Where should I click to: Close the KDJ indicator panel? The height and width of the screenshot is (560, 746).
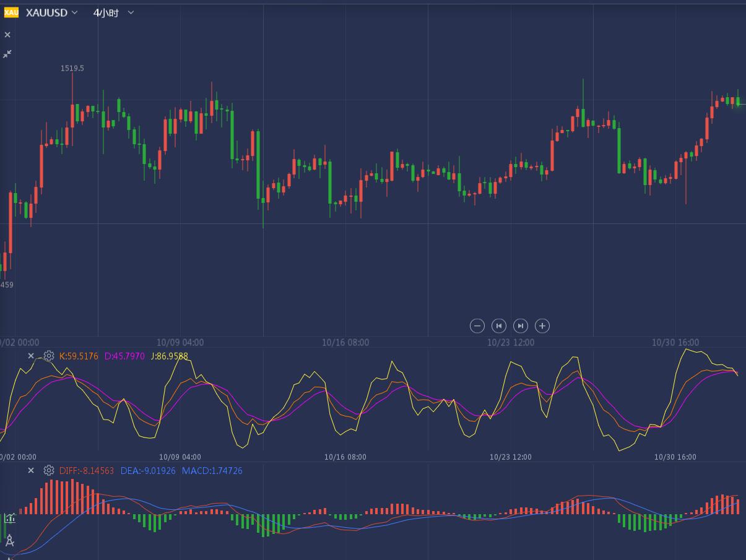(31, 356)
